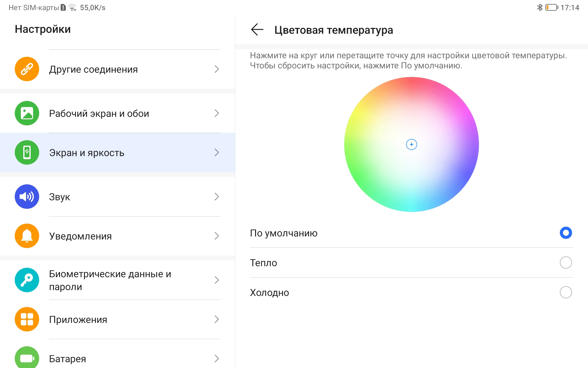Expand Другие соединения via its chevron
Screen dimensions: 588x368
click(217, 69)
